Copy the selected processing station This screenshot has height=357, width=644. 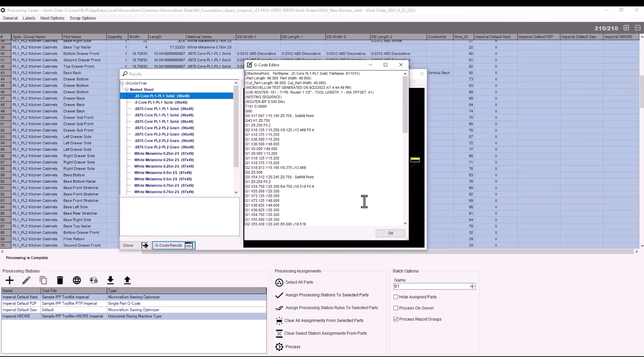(x=43, y=280)
